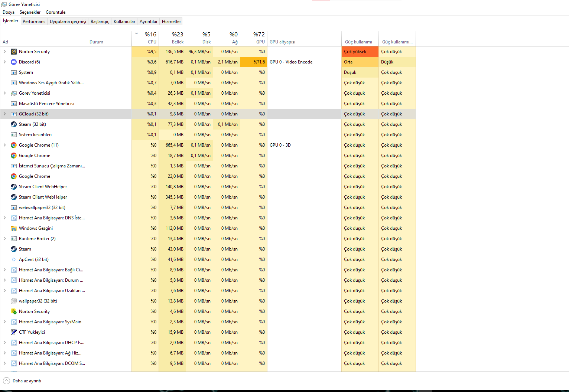Select the İşlemler tab
The width and height of the screenshot is (569, 392).
tap(10, 21)
